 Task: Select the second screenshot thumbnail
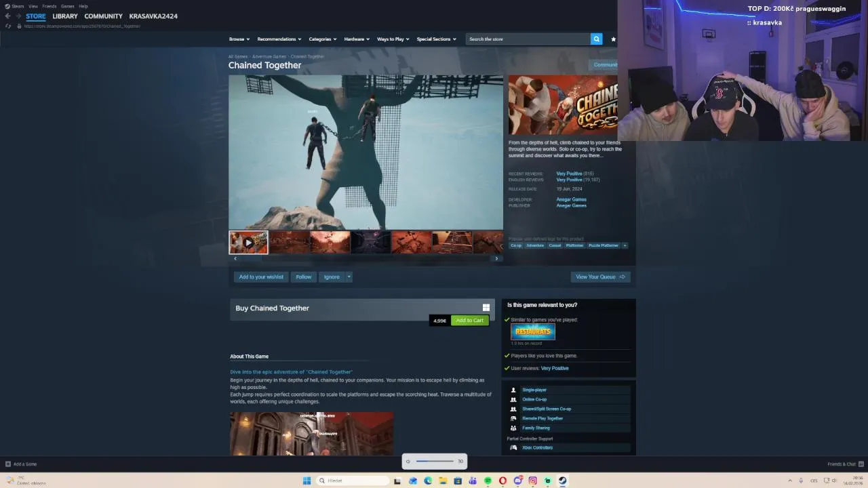[x=330, y=242]
